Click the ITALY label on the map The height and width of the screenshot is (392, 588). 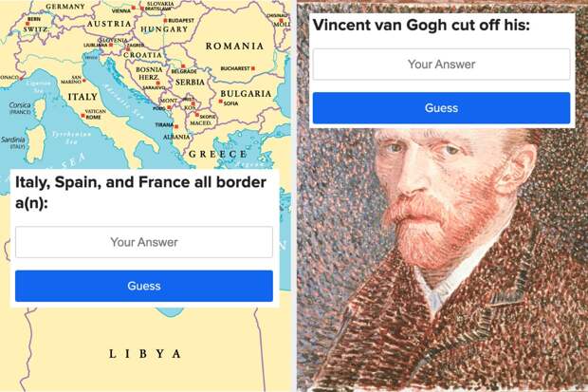click(x=83, y=97)
